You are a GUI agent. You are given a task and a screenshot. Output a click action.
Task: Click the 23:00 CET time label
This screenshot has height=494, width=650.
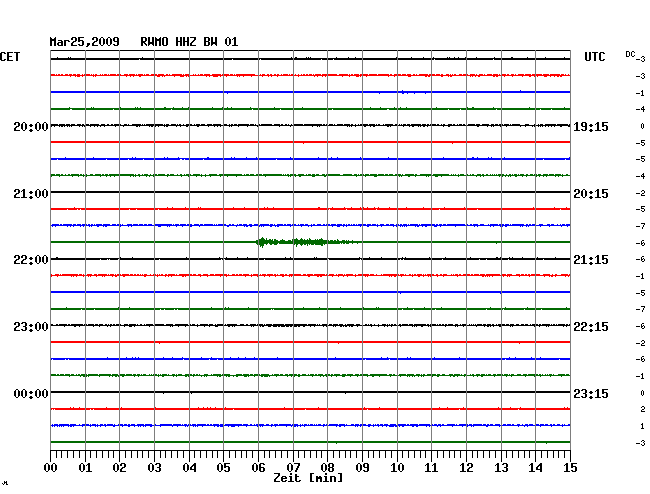tap(31, 327)
